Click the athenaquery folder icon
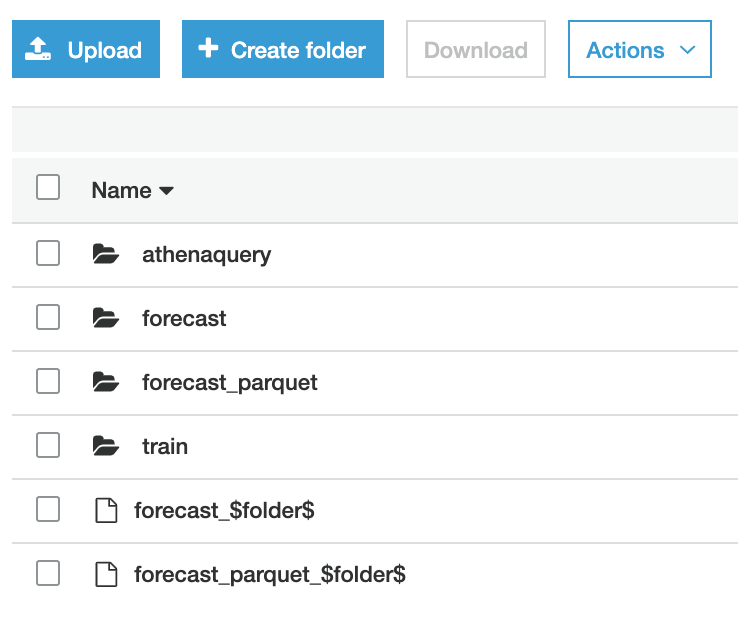This screenshot has height=626, width=738. [105, 255]
